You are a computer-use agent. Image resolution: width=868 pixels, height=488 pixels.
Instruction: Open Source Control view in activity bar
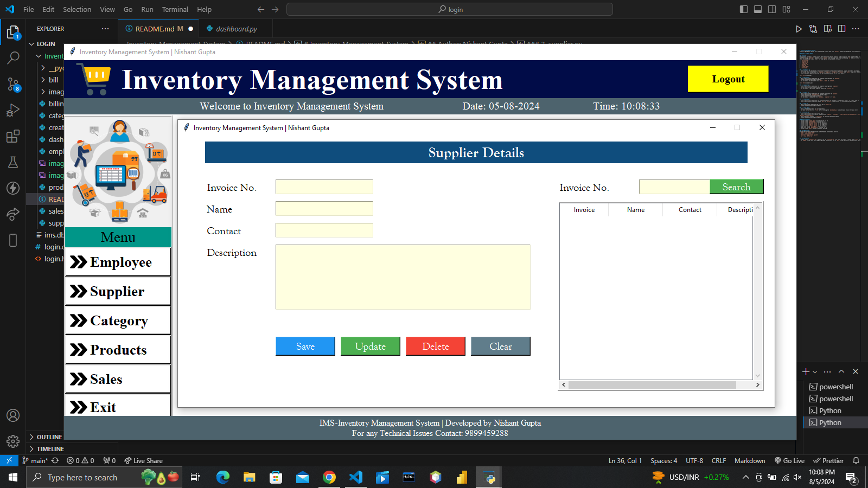pos(13,84)
